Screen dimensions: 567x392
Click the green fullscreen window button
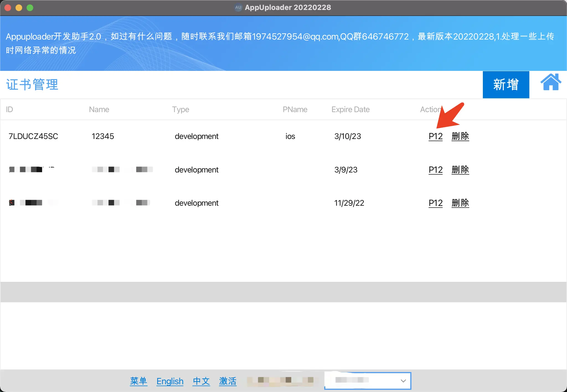(x=30, y=8)
